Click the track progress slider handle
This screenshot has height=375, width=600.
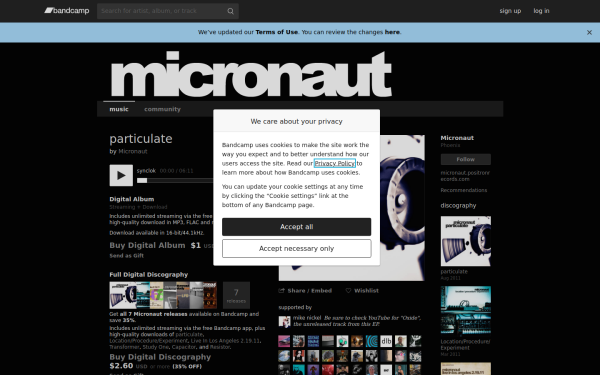point(142,180)
